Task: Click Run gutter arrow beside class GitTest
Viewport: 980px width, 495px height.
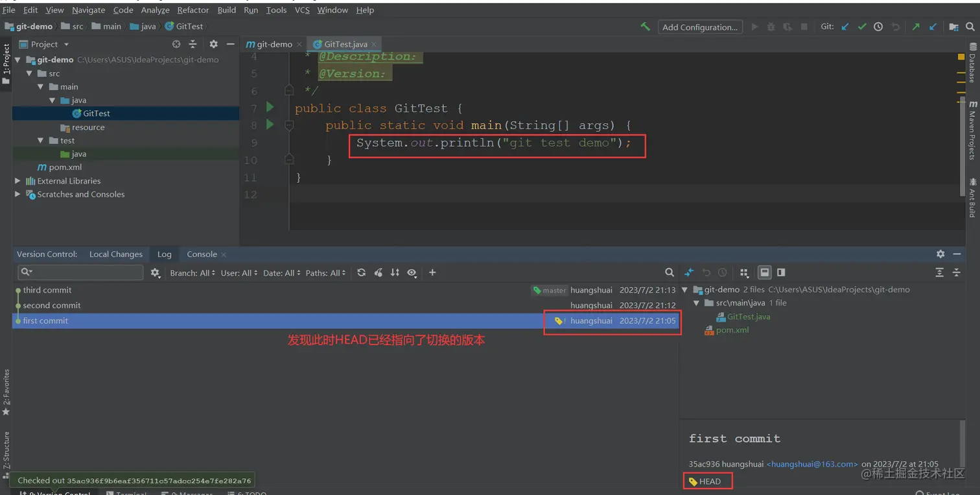Action: (270, 107)
